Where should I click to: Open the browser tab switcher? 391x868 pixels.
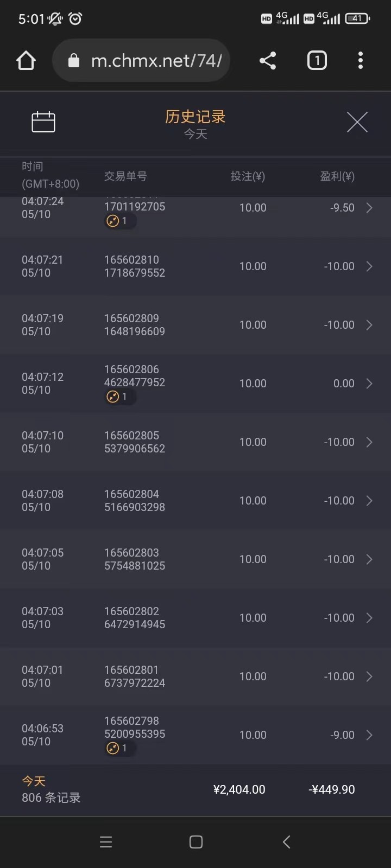[317, 61]
